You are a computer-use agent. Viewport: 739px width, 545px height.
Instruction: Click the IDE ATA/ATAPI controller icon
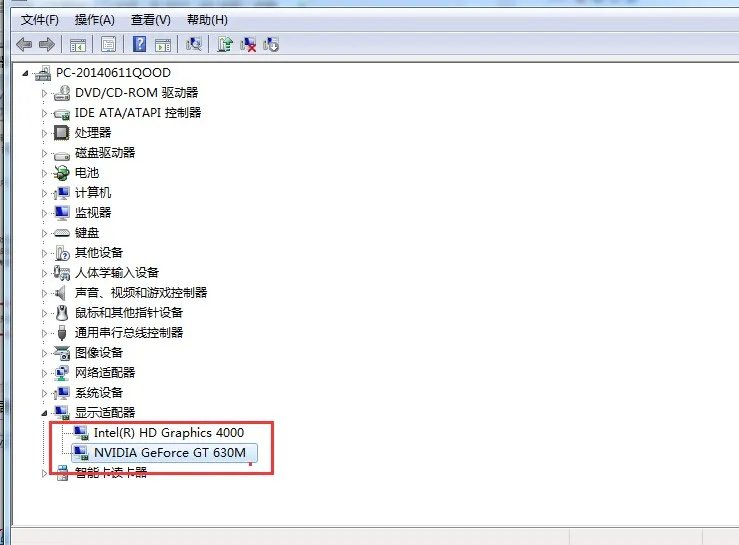click(x=62, y=114)
